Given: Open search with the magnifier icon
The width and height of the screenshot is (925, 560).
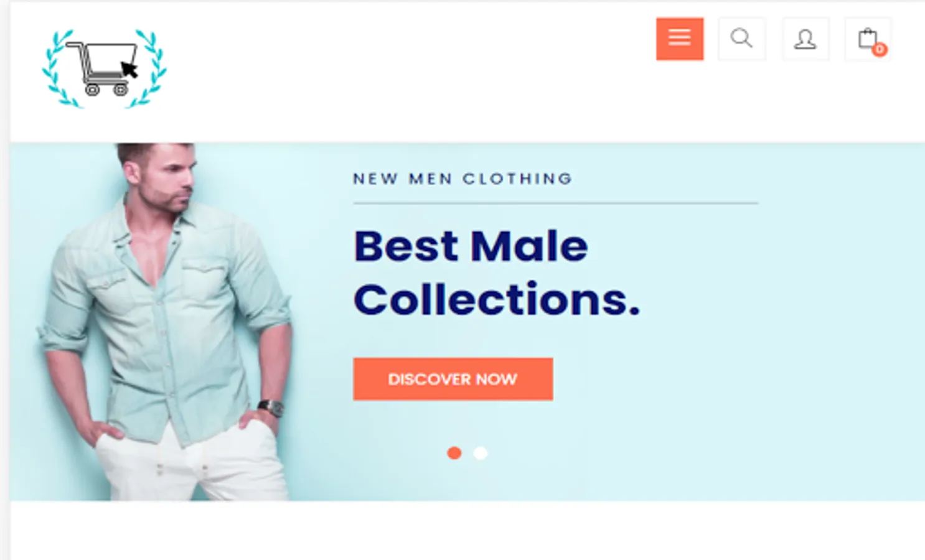Looking at the screenshot, I should coord(741,39).
